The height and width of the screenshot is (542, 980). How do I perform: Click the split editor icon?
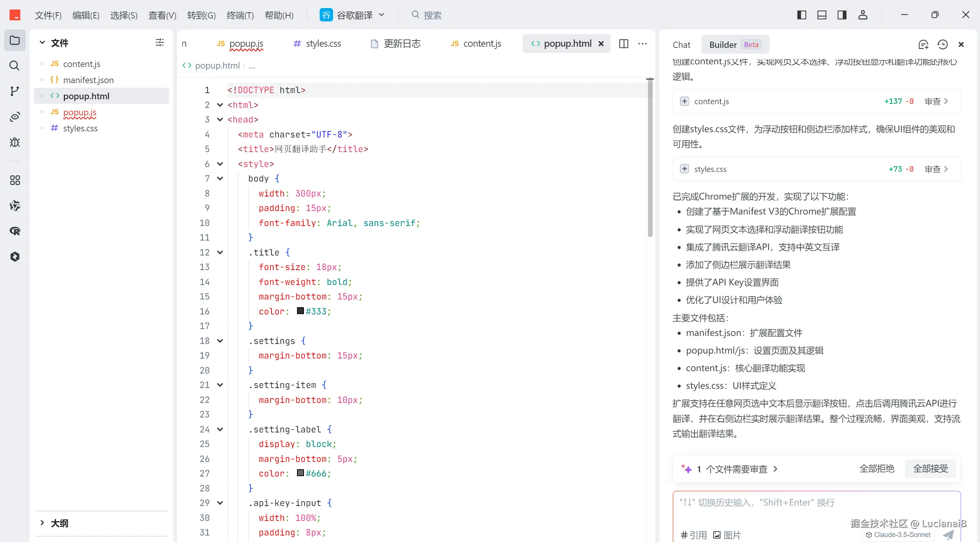tap(624, 44)
